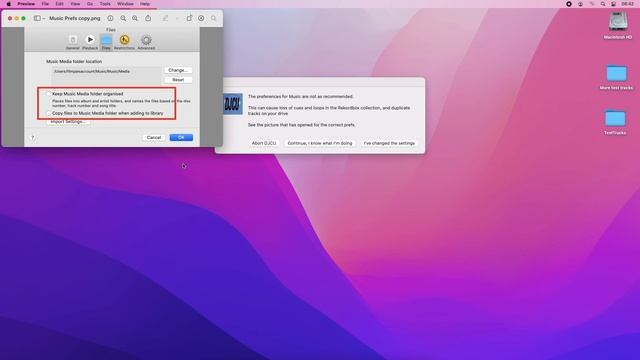Open the Share icon in Preview toolbar
This screenshot has width=640, height=360.
(148, 18)
